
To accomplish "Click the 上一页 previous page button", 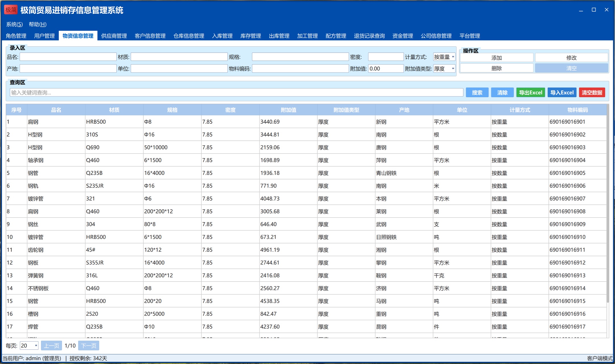I will click(x=51, y=346).
